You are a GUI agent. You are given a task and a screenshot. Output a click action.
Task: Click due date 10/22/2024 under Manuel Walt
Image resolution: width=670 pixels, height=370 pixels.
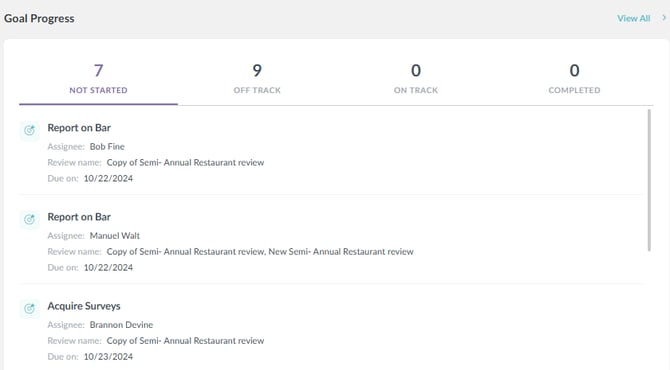(108, 267)
